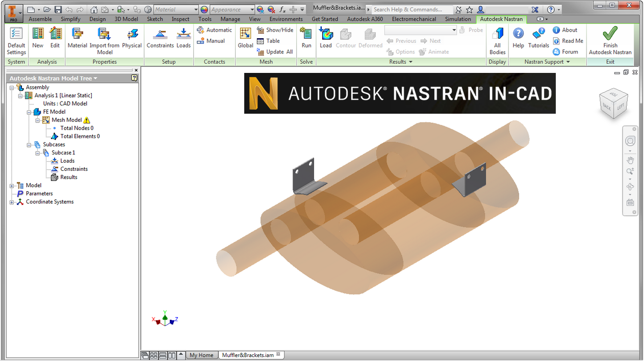Screen dimensions: 644x361
Task: Toggle mesh Show/Hide
Action: point(275,30)
